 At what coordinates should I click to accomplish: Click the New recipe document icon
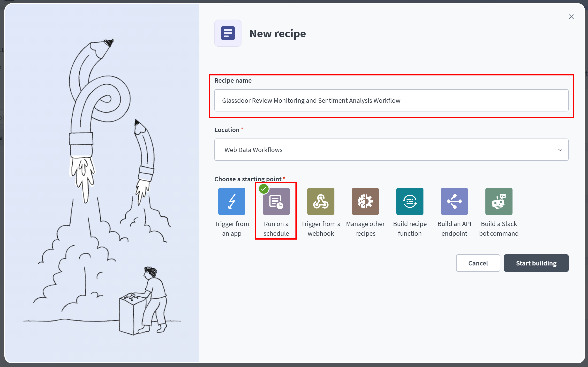228,33
